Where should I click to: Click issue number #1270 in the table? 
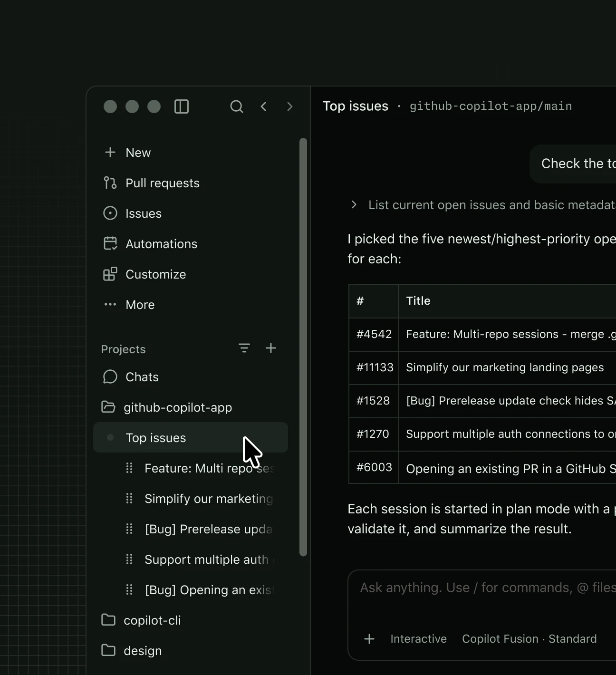pos(373,434)
